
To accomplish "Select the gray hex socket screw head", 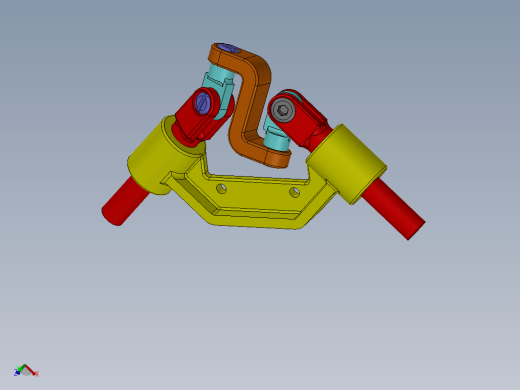I will (x=283, y=110).
